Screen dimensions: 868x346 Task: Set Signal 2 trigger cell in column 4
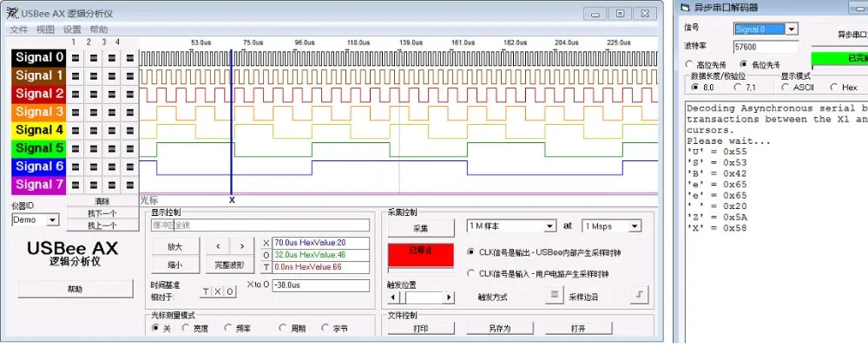[x=130, y=94]
